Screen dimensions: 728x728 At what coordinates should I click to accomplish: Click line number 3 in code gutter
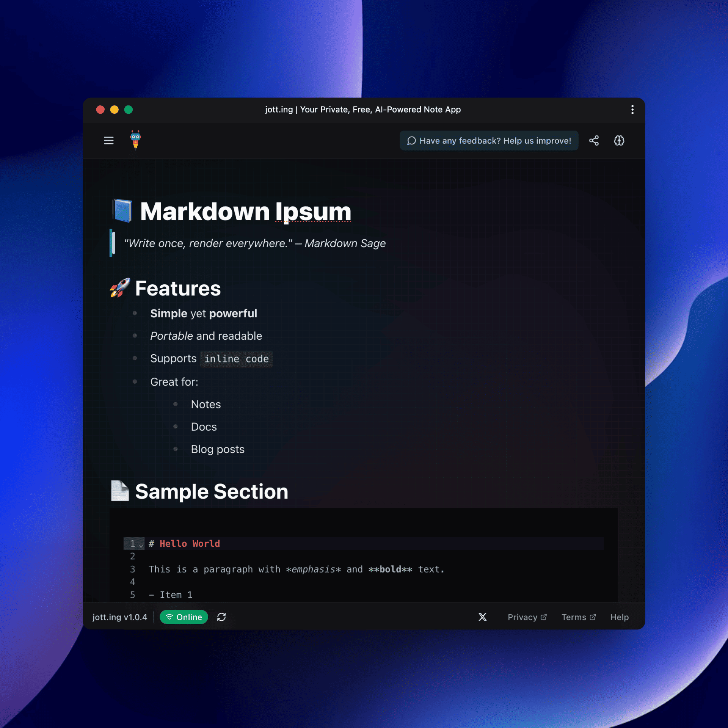pyautogui.click(x=132, y=569)
